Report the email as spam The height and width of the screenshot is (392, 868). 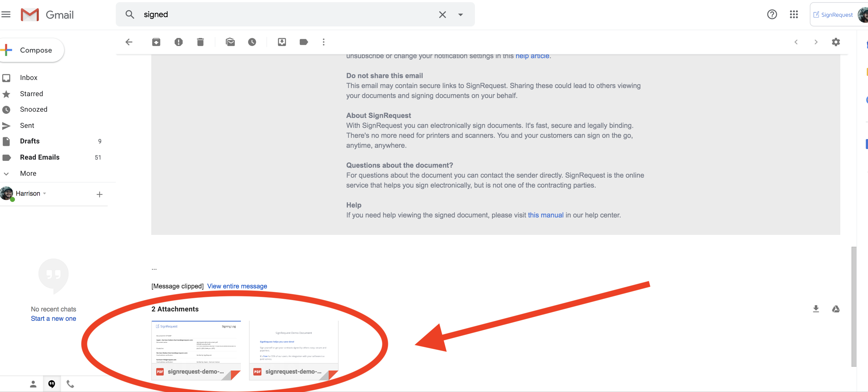pyautogui.click(x=179, y=42)
